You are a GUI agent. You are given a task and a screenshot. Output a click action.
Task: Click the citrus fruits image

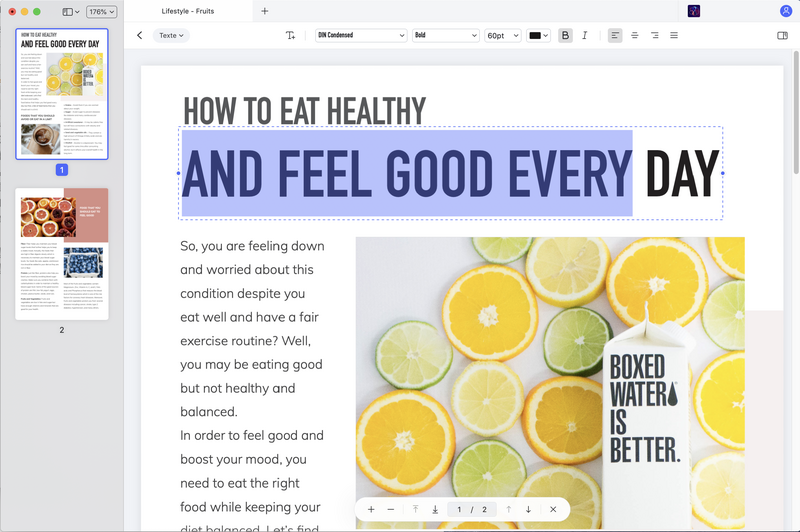pyautogui.click(x=550, y=383)
